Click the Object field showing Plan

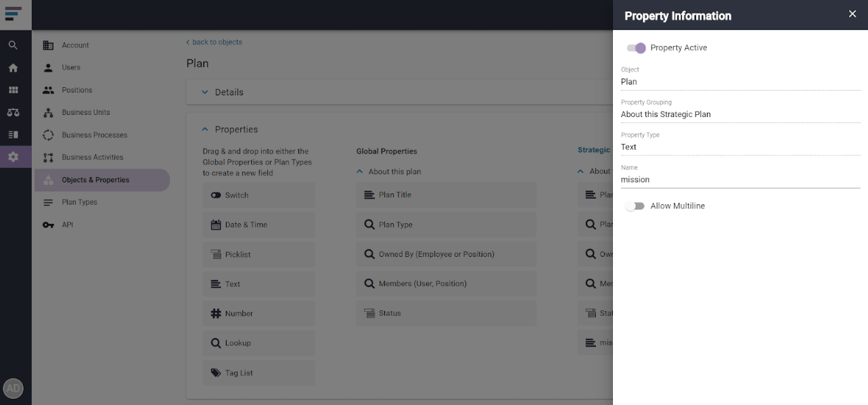pos(740,82)
